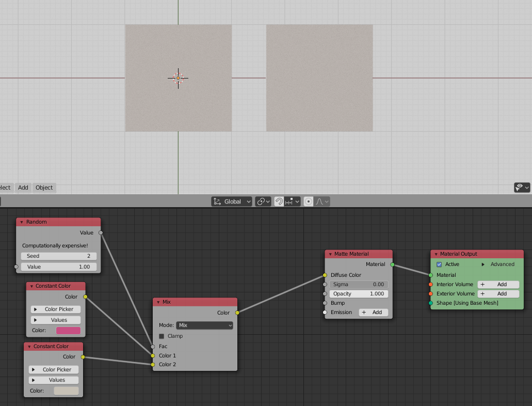Collapse the Random node with its triangle
This screenshot has height=406, width=532.
(21, 222)
